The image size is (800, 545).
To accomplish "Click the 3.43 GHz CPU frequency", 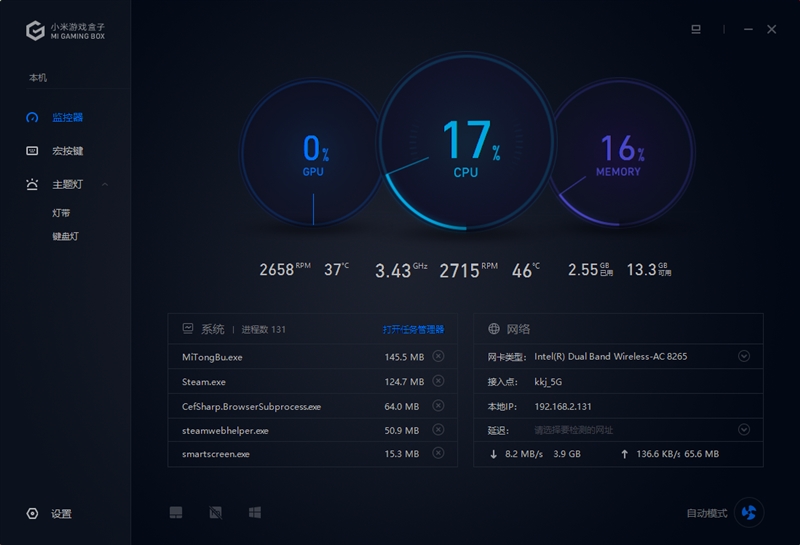I will pyautogui.click(x=401, y=270).
